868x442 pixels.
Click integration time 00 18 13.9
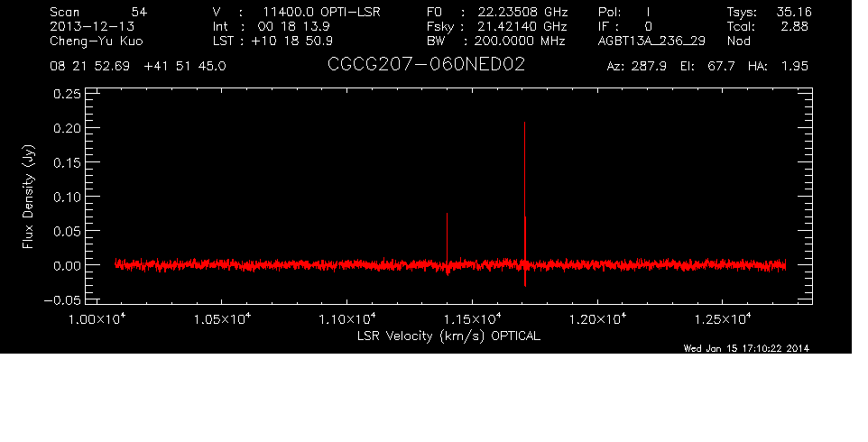coord(293,26)
